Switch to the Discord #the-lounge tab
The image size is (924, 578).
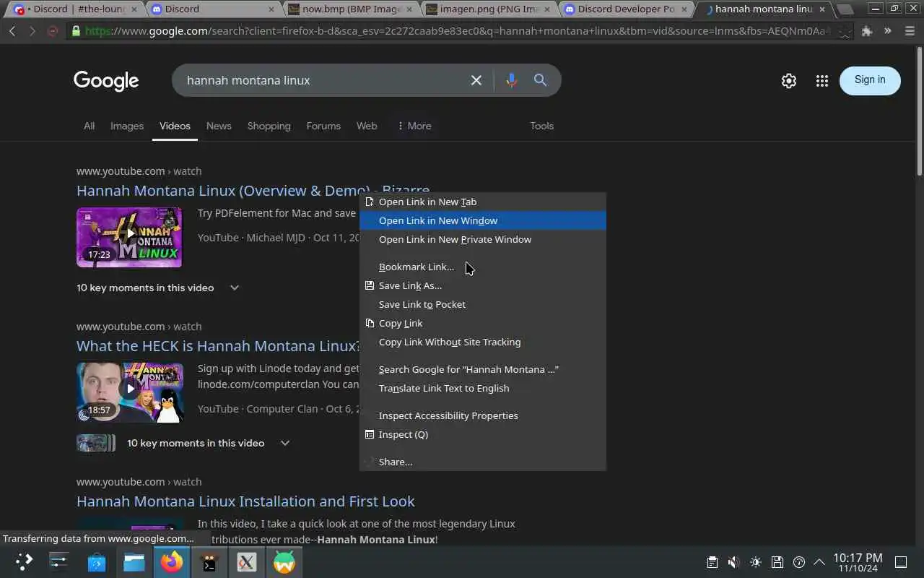pyautogui.click(x=75, y=9)
